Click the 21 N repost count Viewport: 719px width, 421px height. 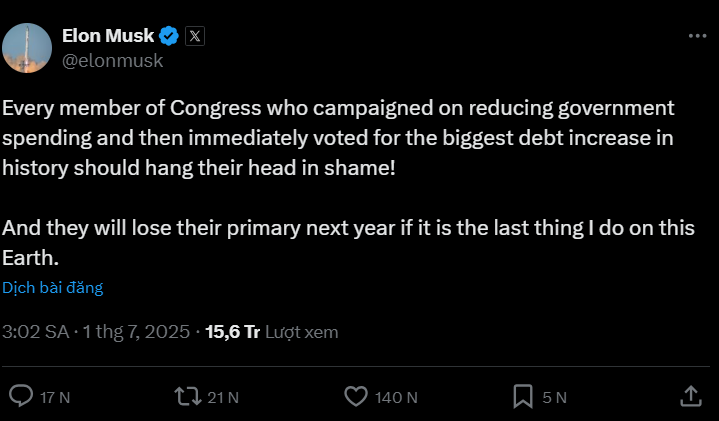click(x=223, y=397)
